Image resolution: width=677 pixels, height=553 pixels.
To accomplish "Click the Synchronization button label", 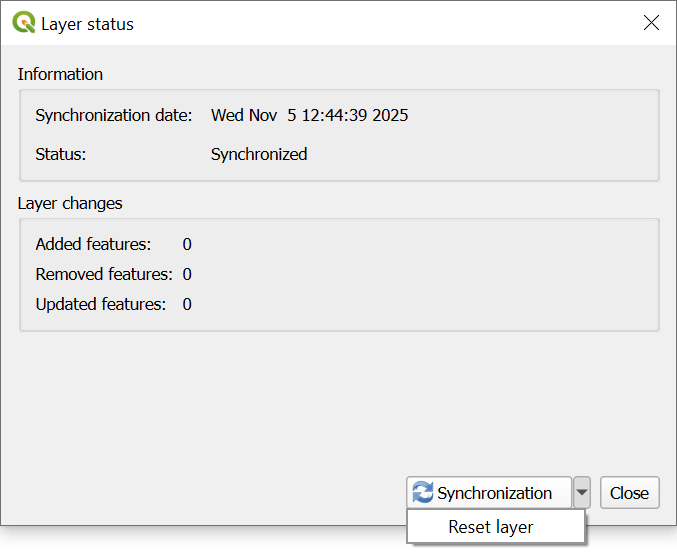I will click(494, 493).
